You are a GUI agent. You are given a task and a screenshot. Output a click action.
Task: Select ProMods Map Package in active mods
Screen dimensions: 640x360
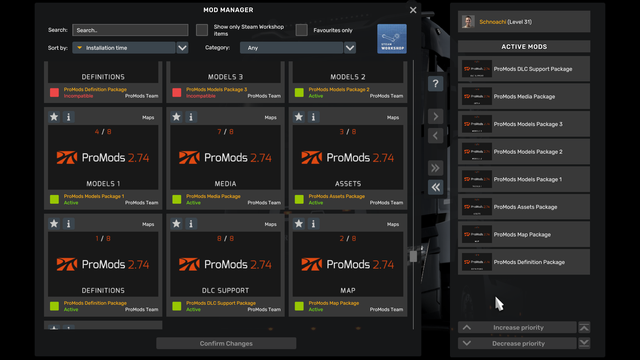click(524, 235)
